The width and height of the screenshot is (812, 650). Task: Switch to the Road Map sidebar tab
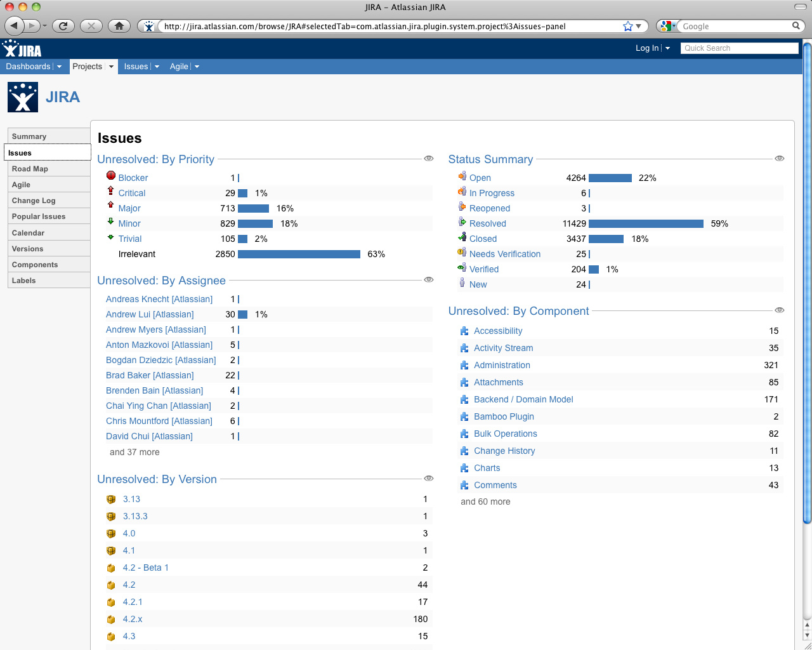point(30,168)
